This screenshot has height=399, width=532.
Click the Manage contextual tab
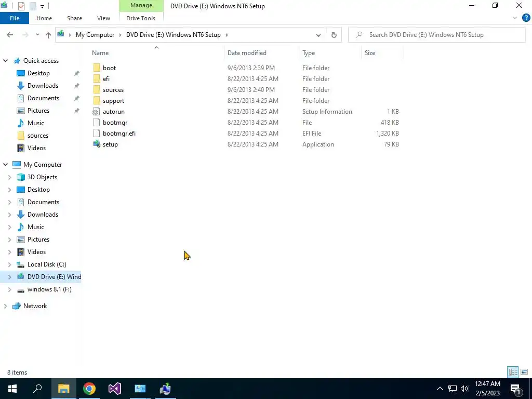coord(141,6)
